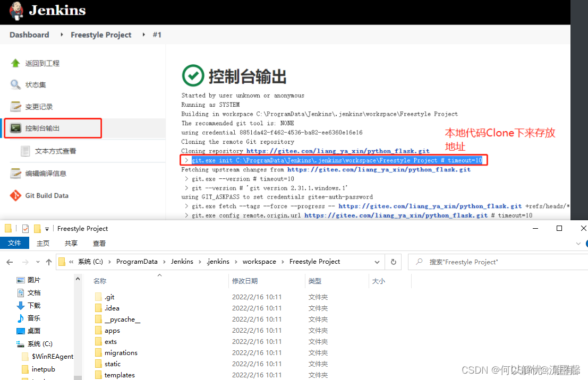Sort by the 名称 column header

click(x=100, y=281)
